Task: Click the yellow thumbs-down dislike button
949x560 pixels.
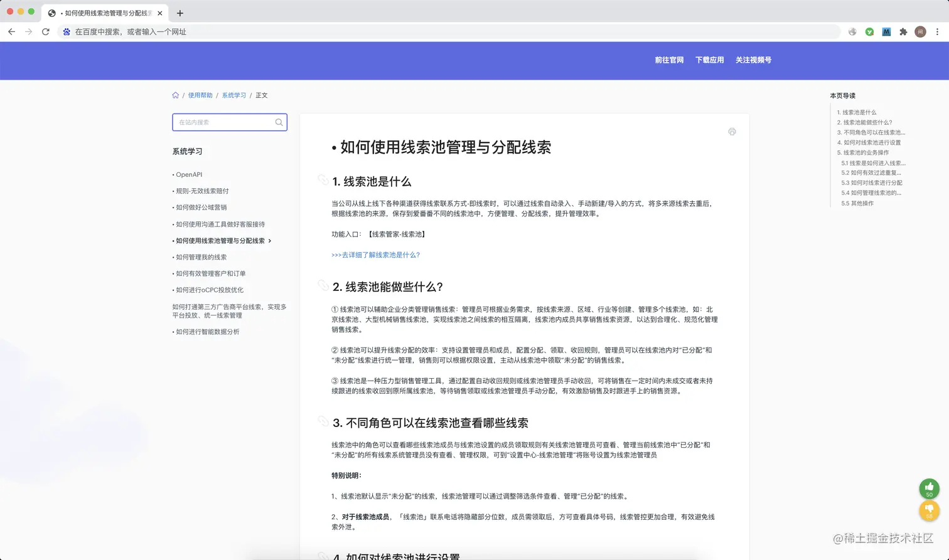Action: 929,511
